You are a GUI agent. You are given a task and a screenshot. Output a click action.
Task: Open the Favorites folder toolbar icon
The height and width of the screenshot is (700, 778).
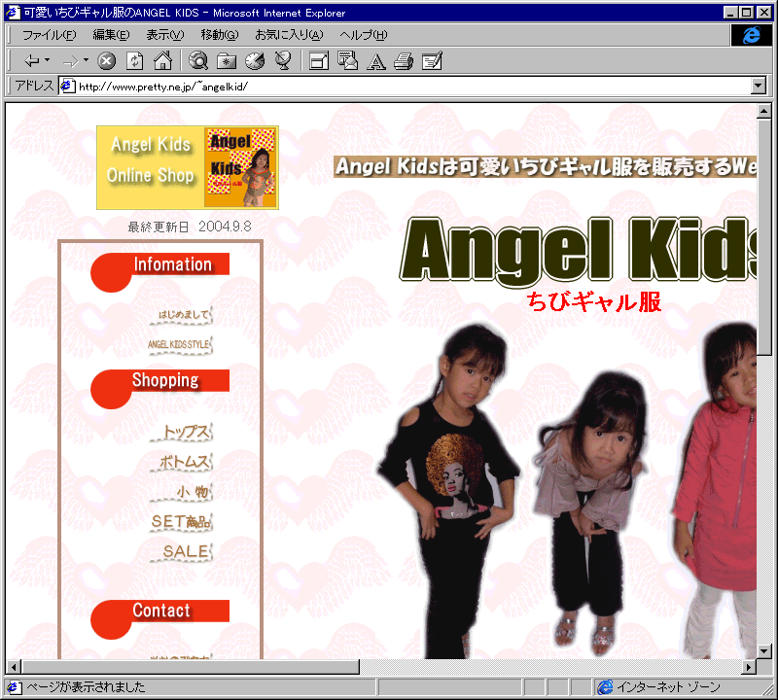[x=227, y=61]
